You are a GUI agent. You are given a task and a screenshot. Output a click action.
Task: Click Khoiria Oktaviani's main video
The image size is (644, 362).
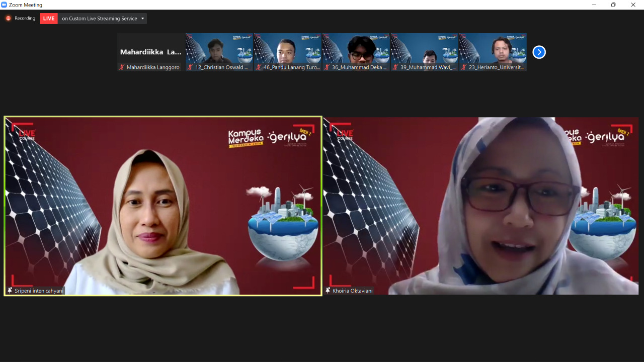click(480, 206)
